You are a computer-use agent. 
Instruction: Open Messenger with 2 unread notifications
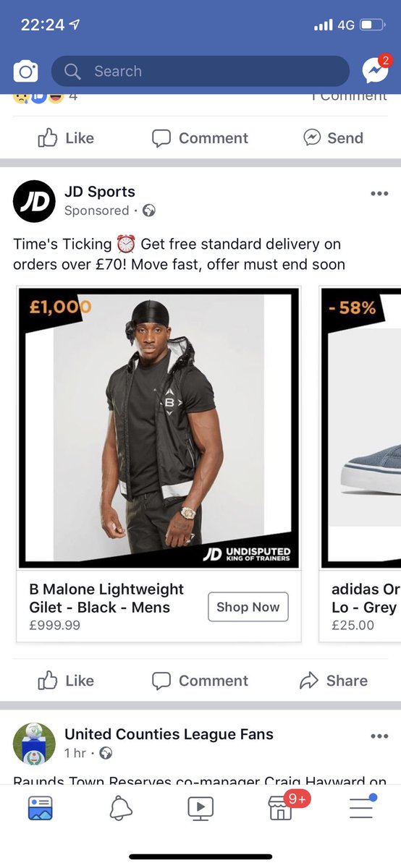pos(376,70)
